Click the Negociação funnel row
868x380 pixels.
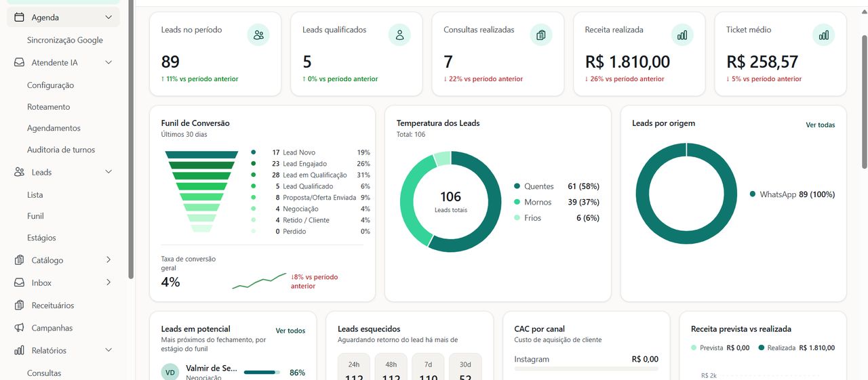[310, 209]
